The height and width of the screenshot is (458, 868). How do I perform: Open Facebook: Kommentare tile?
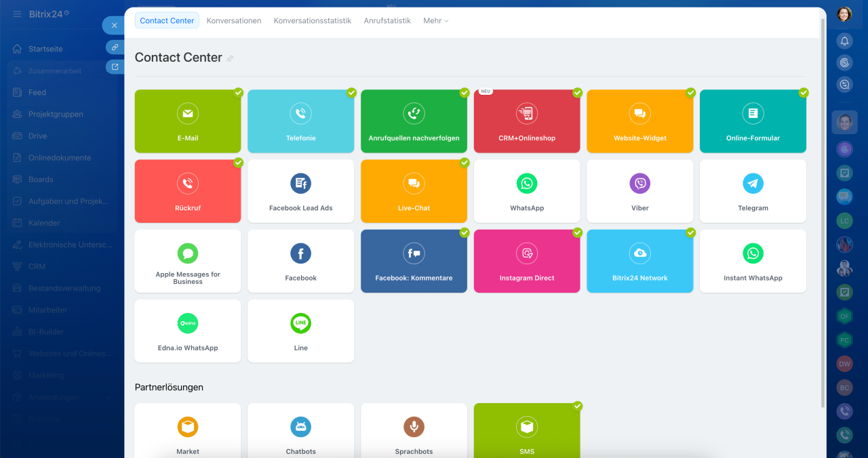(414, 261)
